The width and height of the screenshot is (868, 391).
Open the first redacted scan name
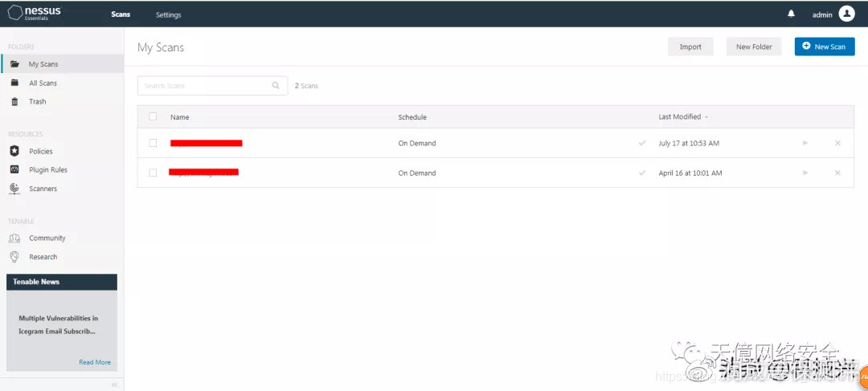click(206, 143)
